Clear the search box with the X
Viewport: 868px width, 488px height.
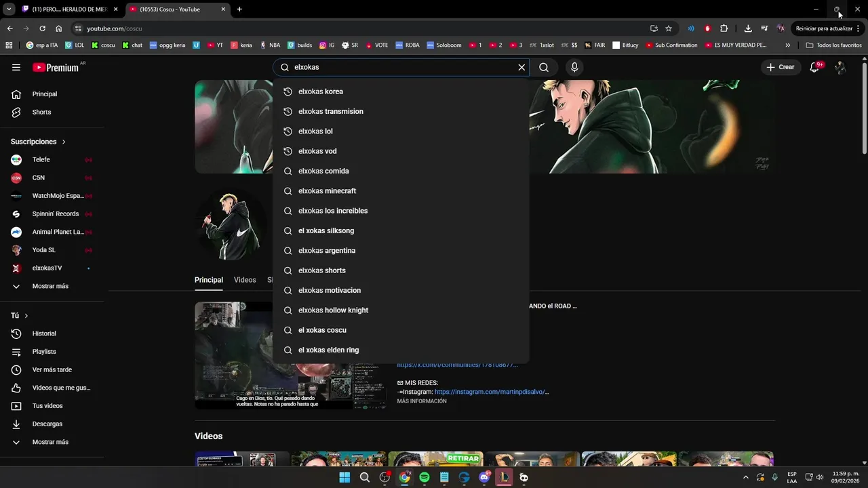tap(521, 67)
